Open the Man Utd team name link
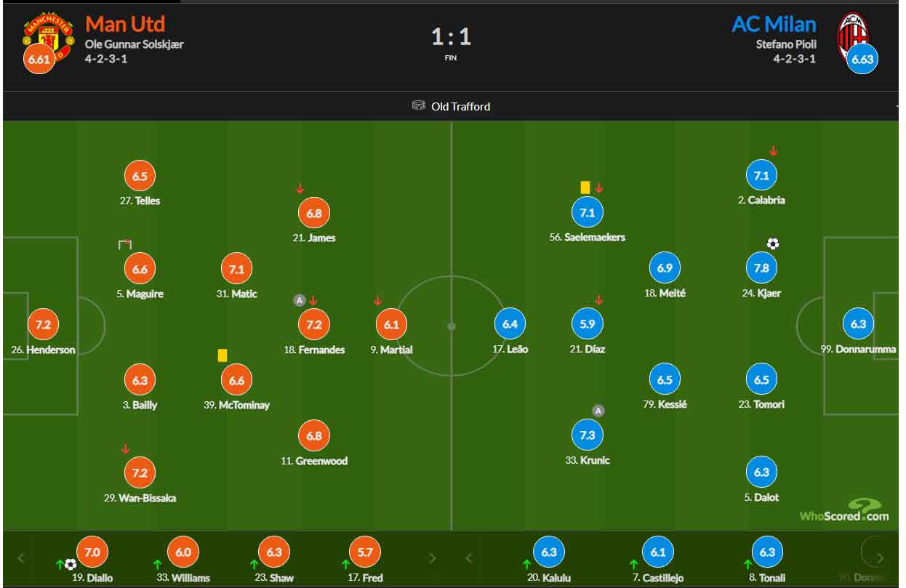The height and width of the screenshot is (588, 906). pyautogui.click(x=126, y=24)
